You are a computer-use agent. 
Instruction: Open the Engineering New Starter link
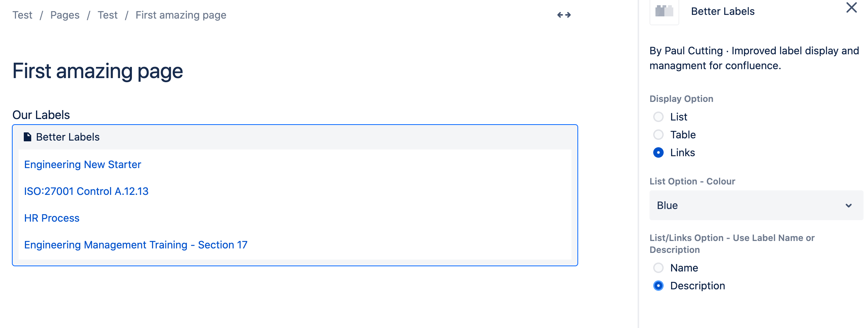click(x=82, y=164)
